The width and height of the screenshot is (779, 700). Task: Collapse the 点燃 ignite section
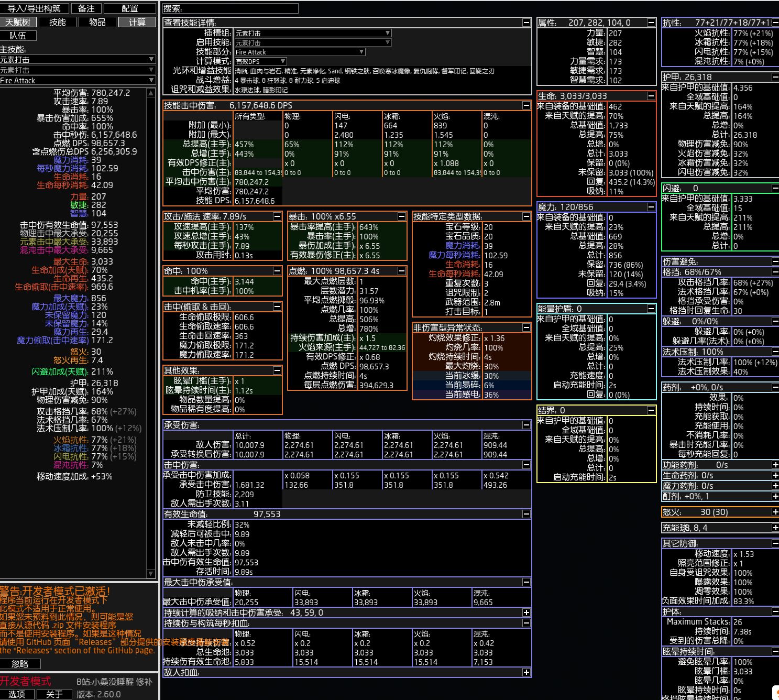pos(401,271)
